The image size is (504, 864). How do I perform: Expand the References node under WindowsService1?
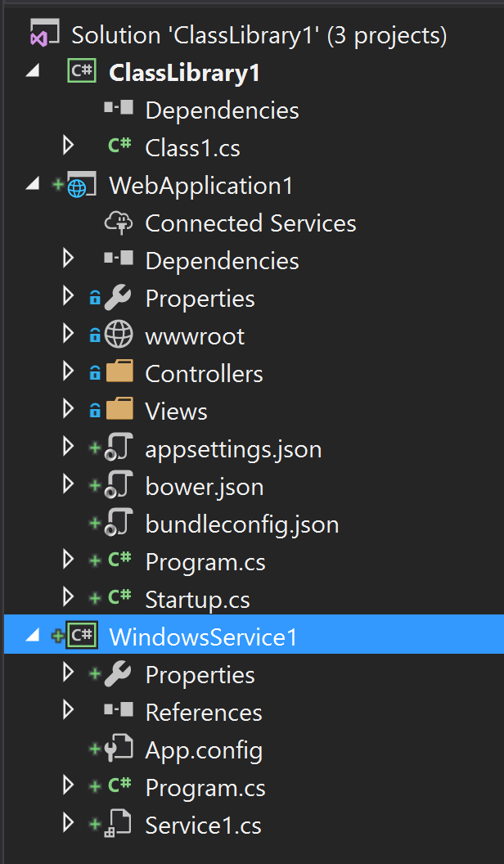tap(68, 712)
